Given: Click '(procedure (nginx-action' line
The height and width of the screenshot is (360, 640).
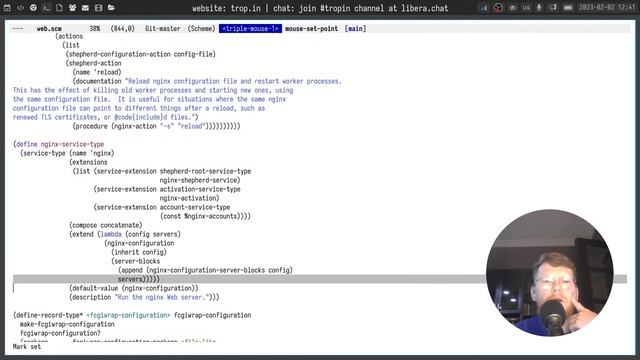Looking at the screenshot, I should 156,126.
